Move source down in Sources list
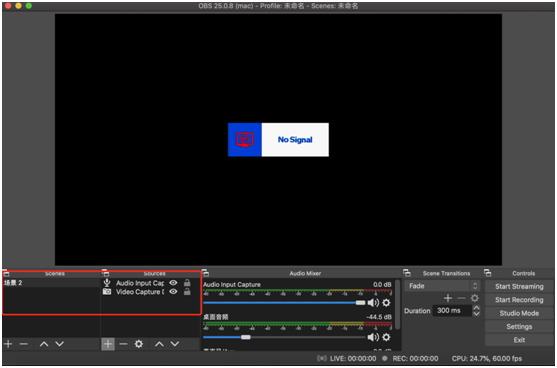 tap(175, 344)
